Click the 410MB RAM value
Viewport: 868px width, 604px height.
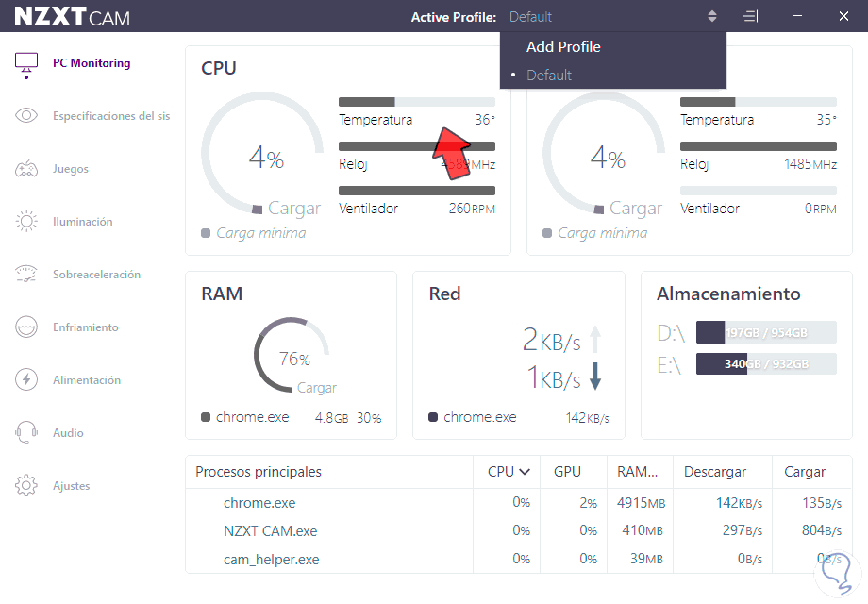pos(643,530)
